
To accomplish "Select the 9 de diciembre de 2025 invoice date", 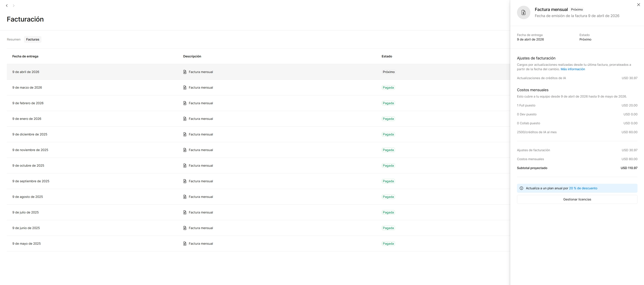I will click(x=30, y=134).
